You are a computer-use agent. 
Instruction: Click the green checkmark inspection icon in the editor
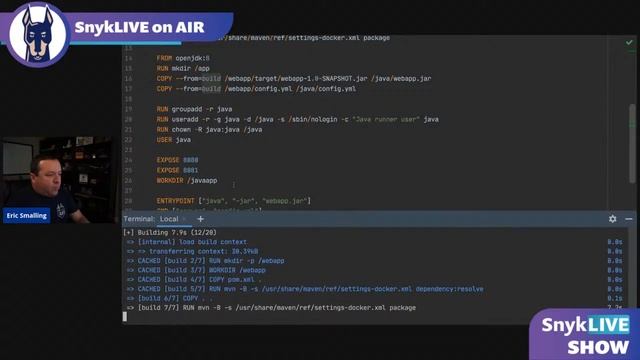(x=629, y=42)
